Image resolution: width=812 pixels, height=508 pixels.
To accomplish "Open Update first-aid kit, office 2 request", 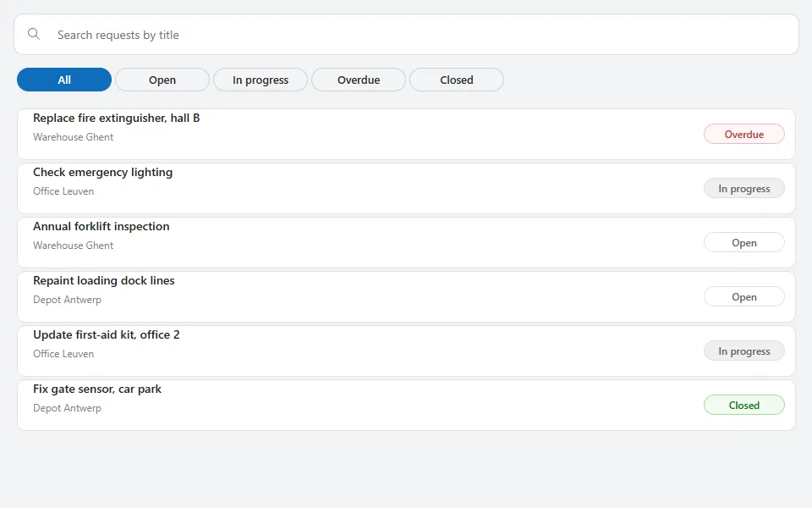I will pyautogui.click(x=406, y=351).
